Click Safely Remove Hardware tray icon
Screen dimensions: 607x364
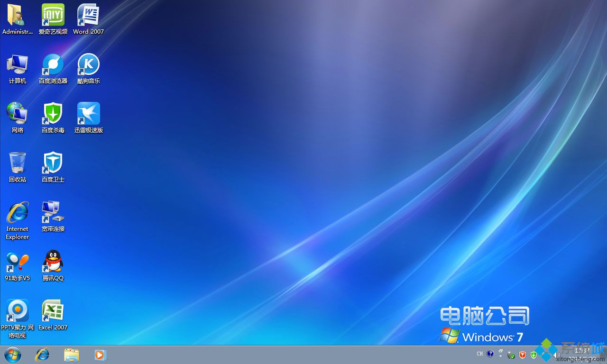(511, 355)
